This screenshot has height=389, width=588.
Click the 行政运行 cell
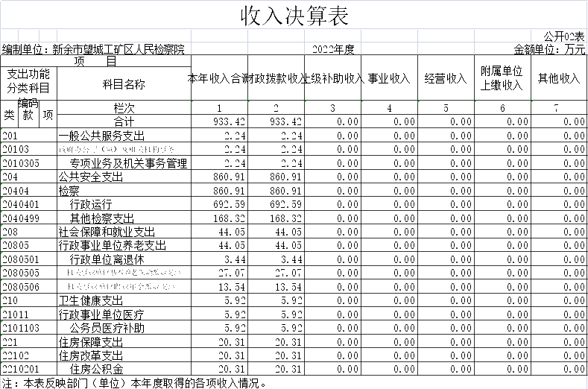[x=124, y=204]
